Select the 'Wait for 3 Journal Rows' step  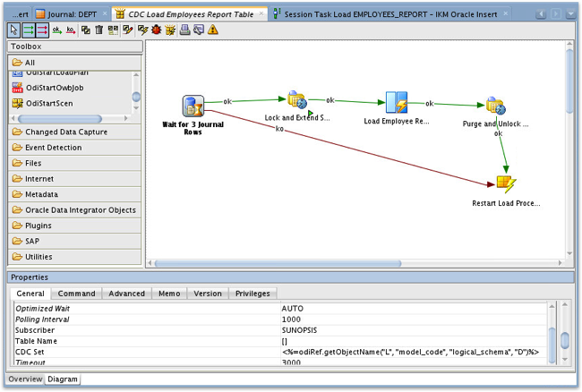[193, 106]
